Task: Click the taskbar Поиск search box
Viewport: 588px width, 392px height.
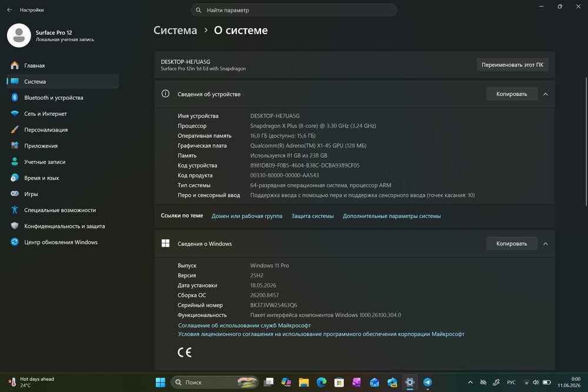Action: 215,382
